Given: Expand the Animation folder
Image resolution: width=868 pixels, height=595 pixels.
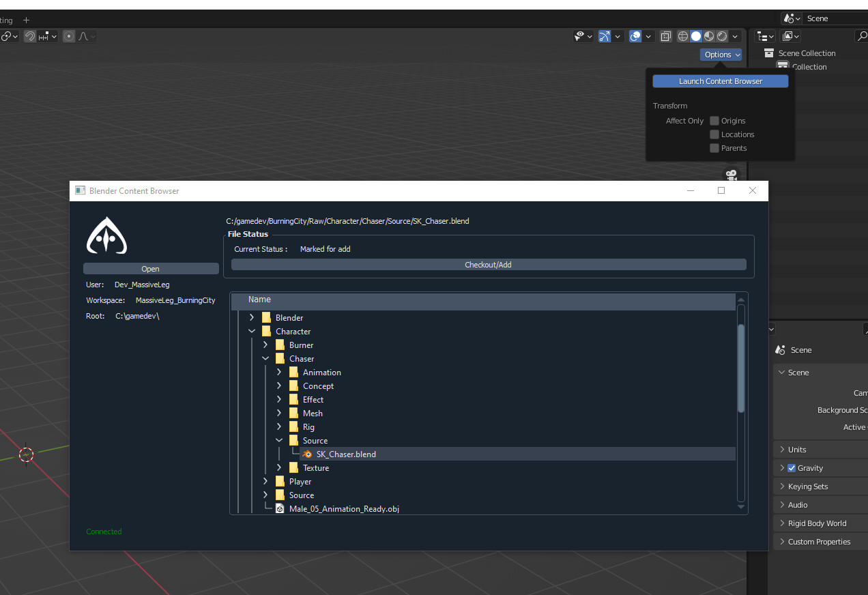Looking at the screenshot, I should (278, 372).
